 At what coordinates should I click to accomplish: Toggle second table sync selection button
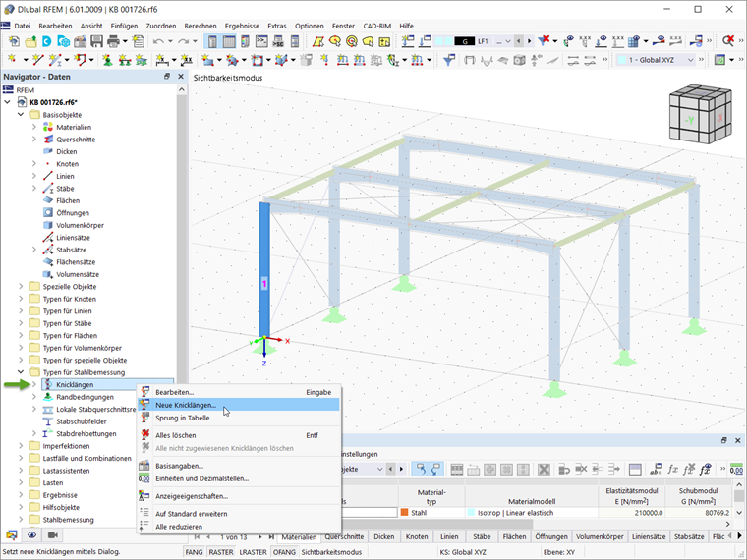tap(435, 469)
